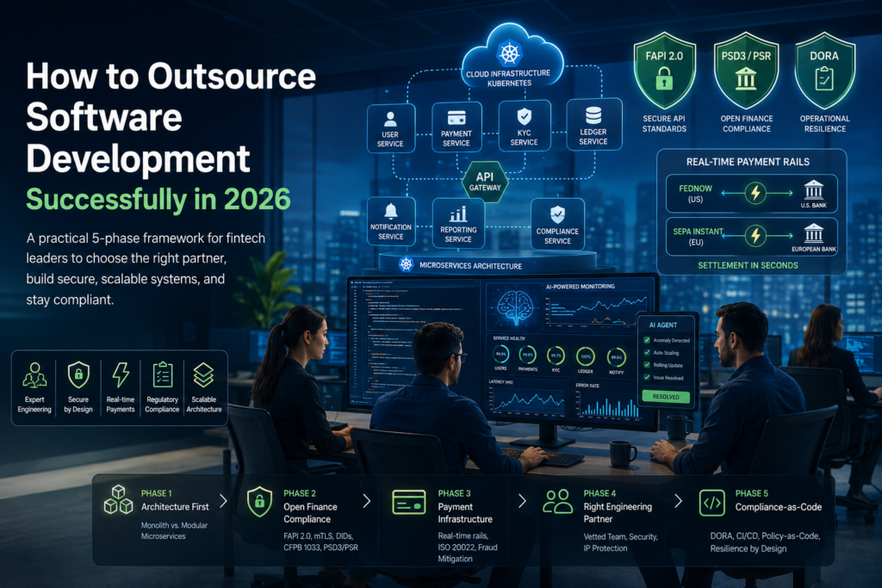
Task: Click the USERS service health gauge
Action: pyautogui.click(x=500, y=354)
